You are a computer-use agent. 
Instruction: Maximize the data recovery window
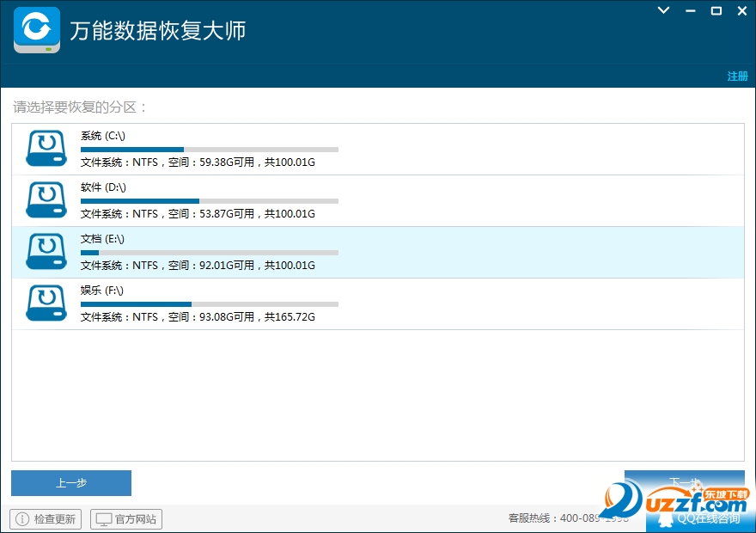[x=716, y=10]
